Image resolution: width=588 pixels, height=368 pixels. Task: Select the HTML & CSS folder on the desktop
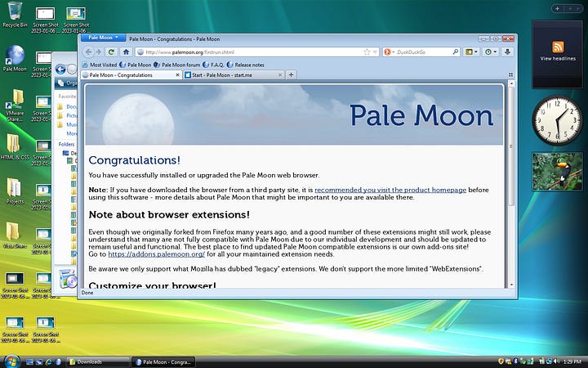coord(15,146)
